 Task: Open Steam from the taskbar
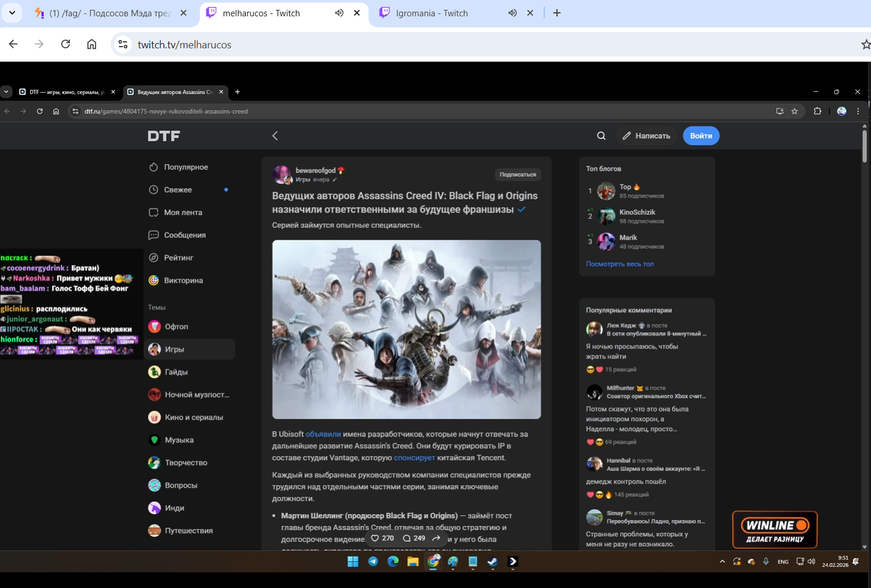pos(493,562)
